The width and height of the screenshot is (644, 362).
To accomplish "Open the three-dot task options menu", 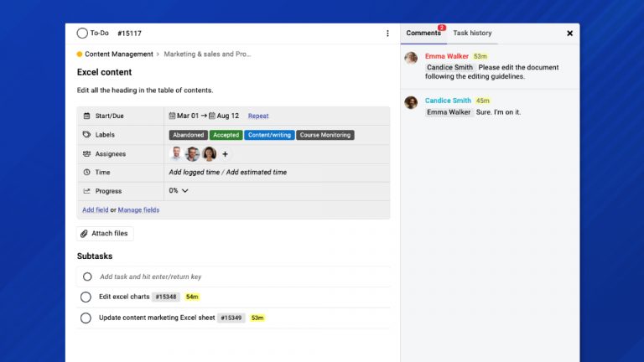I will [x=387, y=34].
